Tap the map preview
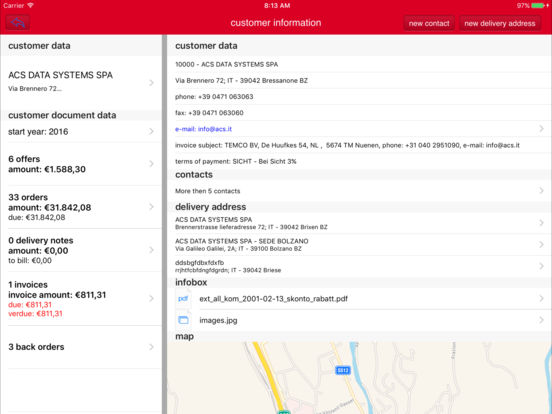Screen dimensions: 552x414 tap(359, 378)
